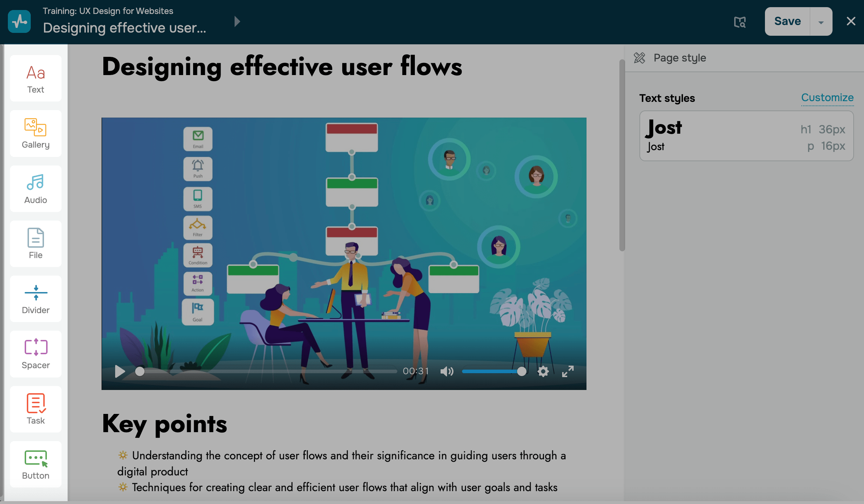864x504 pixels.
Task: Add an Audio block
Action: (x=36, y=189)
